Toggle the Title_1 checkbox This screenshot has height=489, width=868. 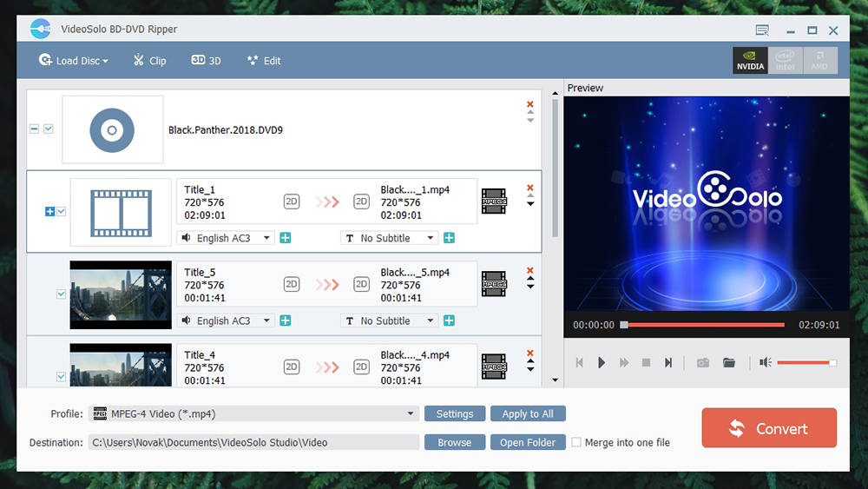(x=62, y=212)
